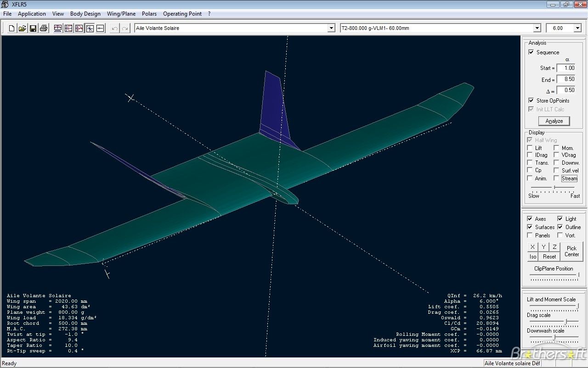Toggle the Store OpPoints checkbox

(531, 100)
